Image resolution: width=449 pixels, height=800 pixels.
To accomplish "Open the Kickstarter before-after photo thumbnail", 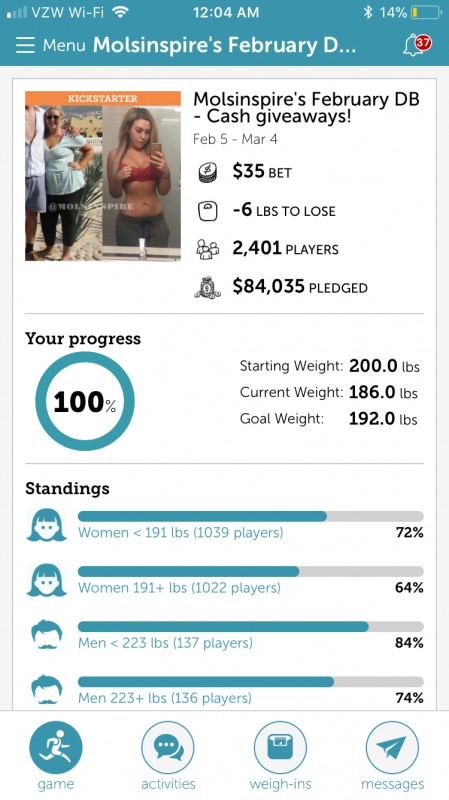I will 103,176.
